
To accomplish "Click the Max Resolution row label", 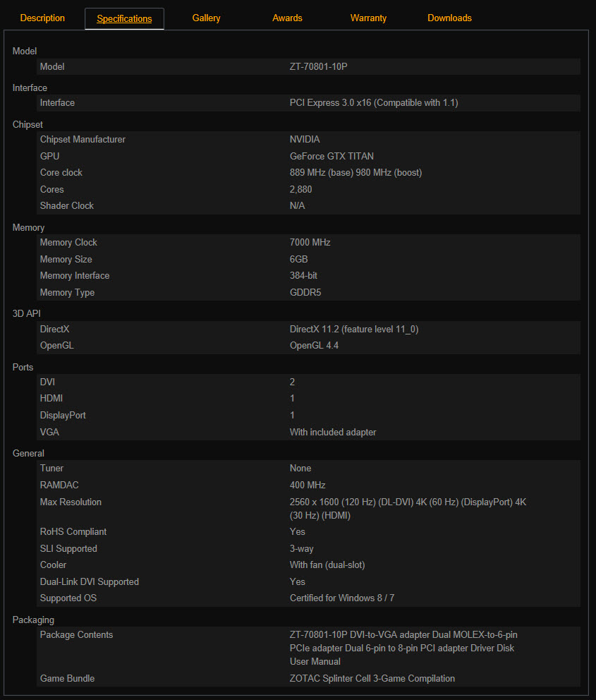I will coord(71,502).
